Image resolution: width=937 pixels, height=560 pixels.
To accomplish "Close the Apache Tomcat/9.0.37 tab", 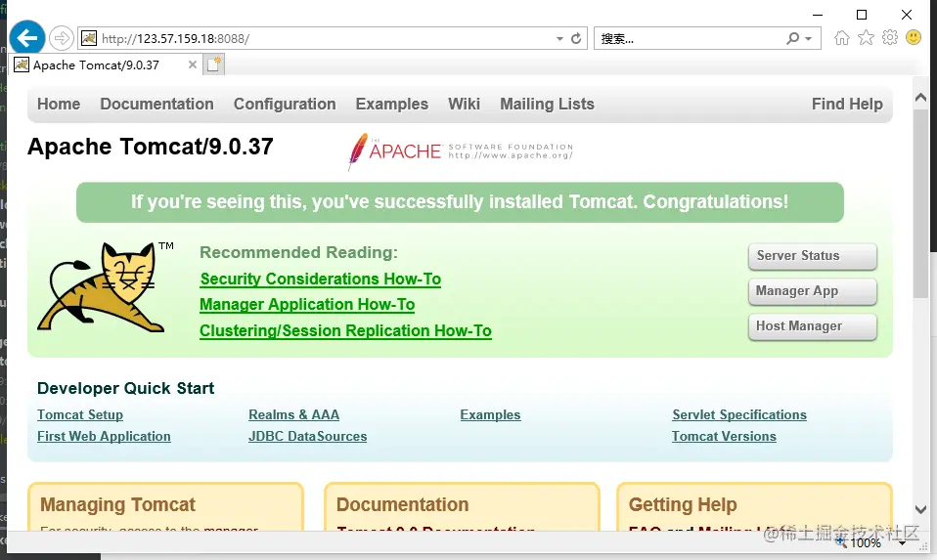I will coord(193,65).
